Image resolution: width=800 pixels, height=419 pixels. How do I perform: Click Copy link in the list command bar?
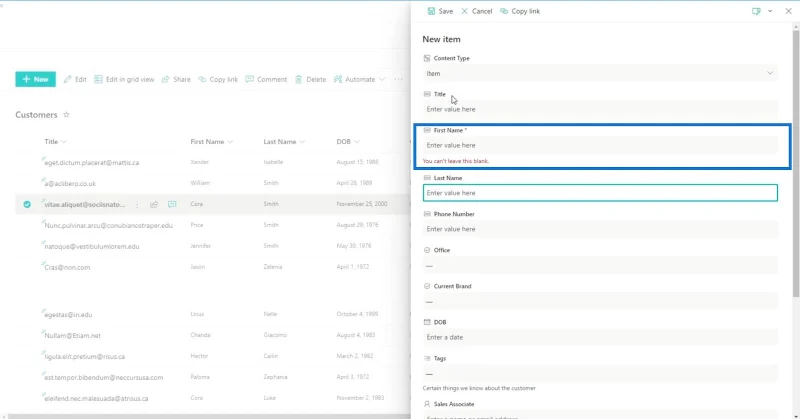(218, 80)
